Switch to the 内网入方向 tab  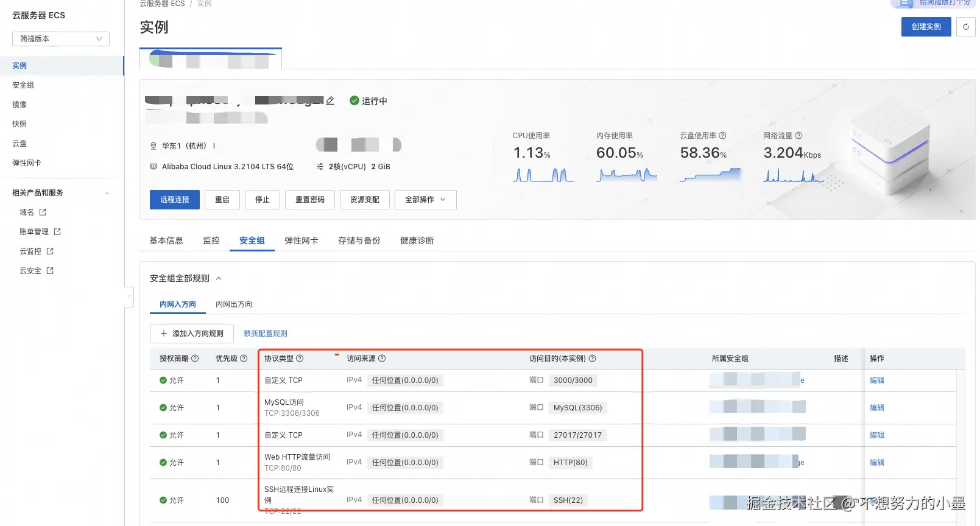178,304
